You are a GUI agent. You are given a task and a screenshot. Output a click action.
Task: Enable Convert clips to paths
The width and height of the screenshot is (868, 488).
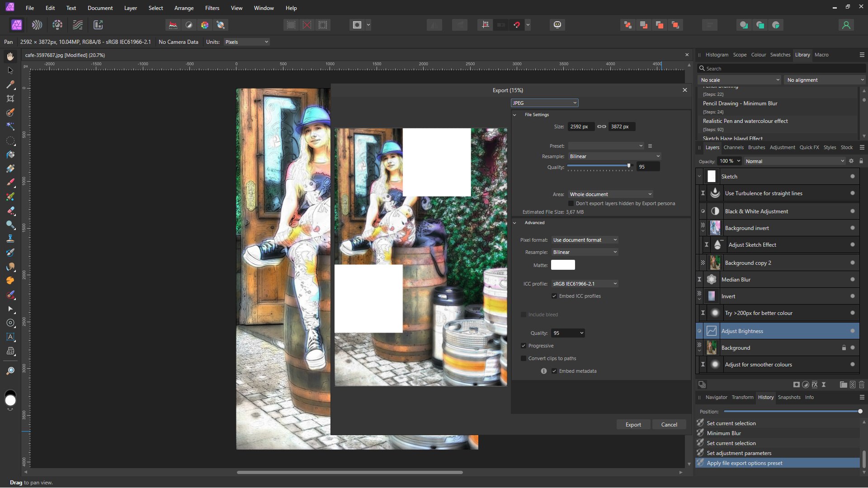tap(524, 358)
